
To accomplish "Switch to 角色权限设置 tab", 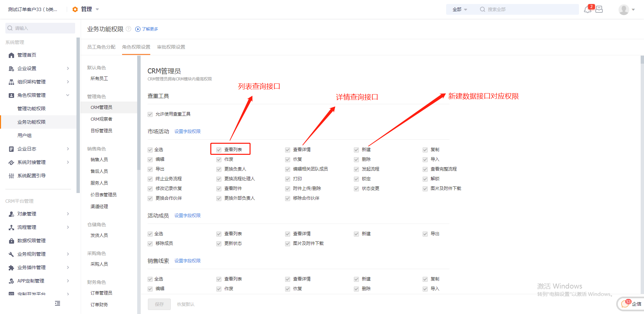I will click(136, 47).
